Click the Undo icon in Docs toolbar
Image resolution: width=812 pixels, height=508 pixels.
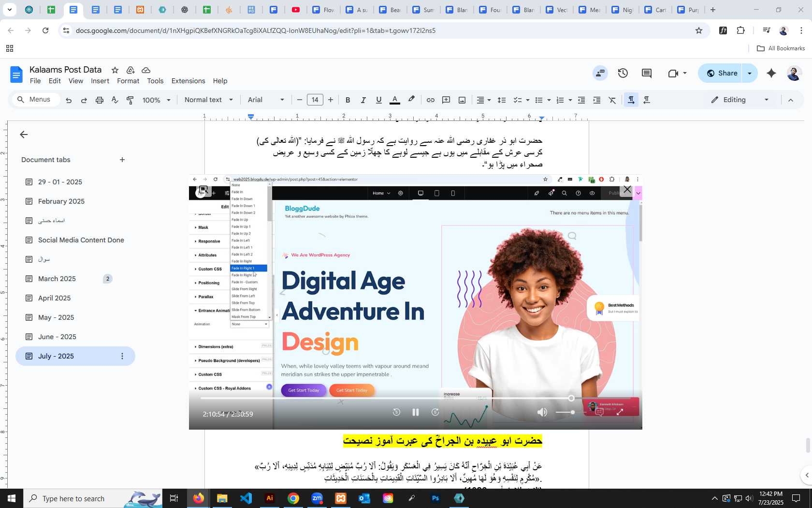pyautogui.click(x=69, y=100)
